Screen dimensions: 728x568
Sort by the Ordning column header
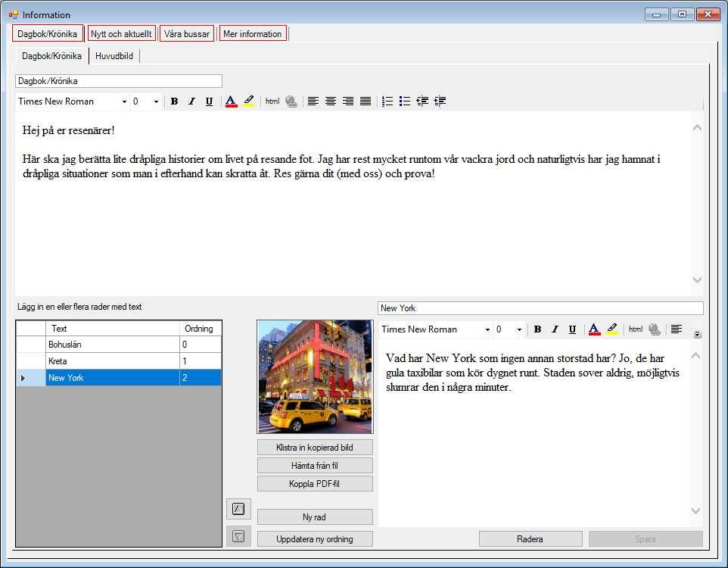pyautogui.click(x=201, y=328)
